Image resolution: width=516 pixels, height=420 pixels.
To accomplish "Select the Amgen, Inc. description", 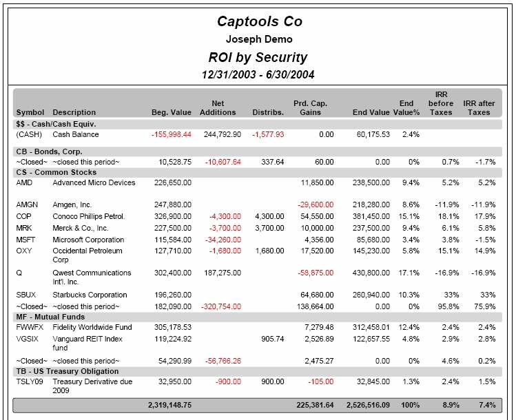I will pos(72,205).
